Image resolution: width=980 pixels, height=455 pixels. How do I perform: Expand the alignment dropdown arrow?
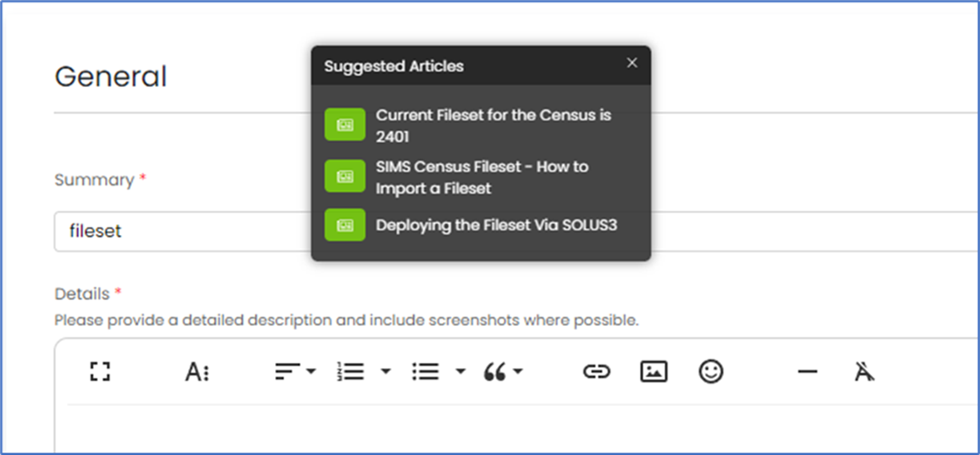pyautogui.click(x=311, y=371)
